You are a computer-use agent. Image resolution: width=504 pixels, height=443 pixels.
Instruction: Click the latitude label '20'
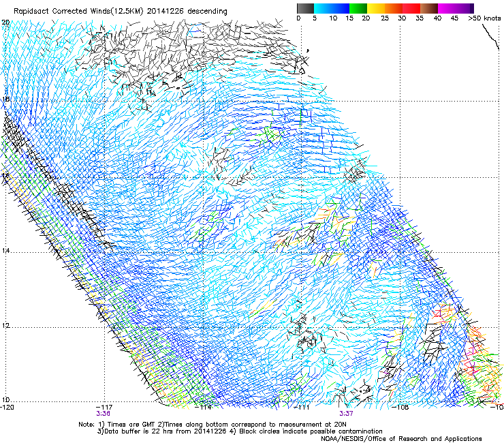point(5,22)
